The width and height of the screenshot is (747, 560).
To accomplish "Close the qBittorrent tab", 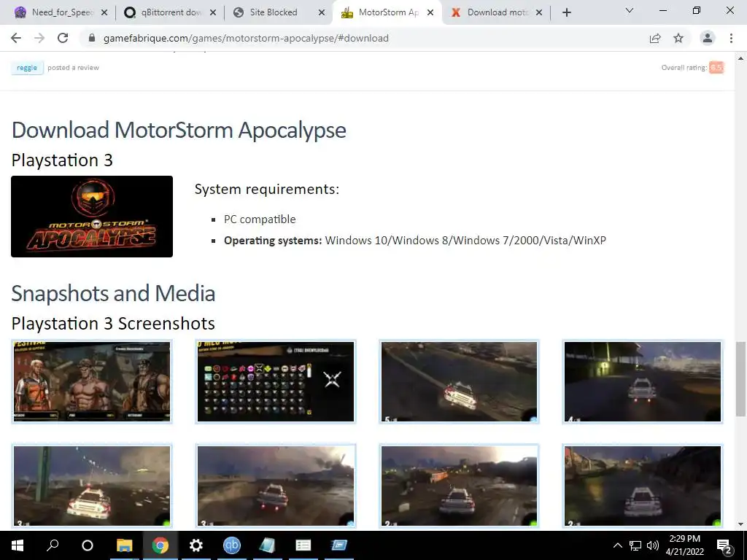I will (213, 12).
